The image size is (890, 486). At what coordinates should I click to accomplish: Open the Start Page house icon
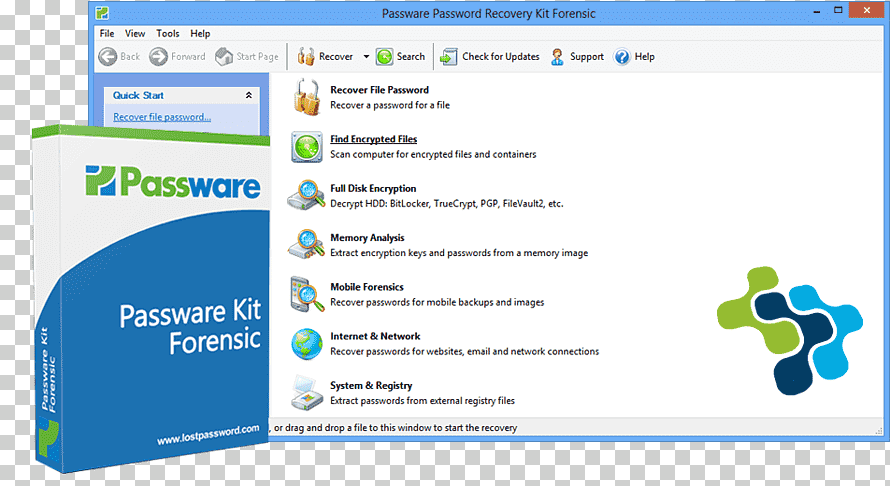[x=224, y=57]
